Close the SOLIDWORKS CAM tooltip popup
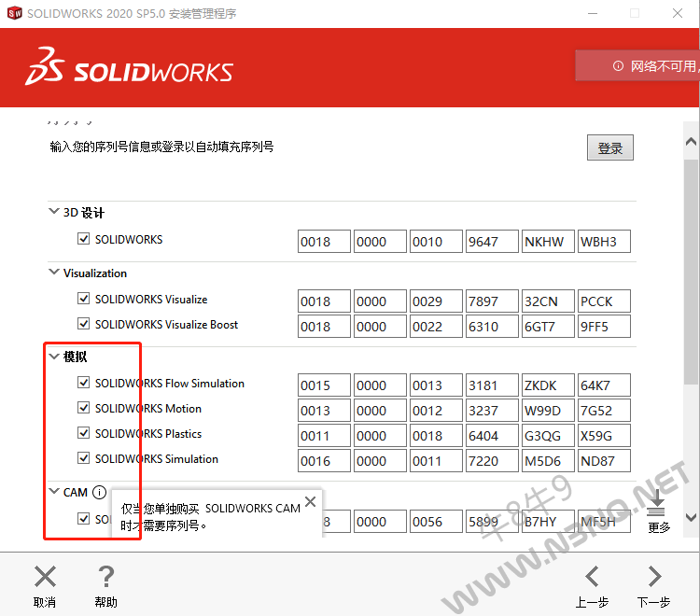The image size is (700, 616). (x=310, y=502)
